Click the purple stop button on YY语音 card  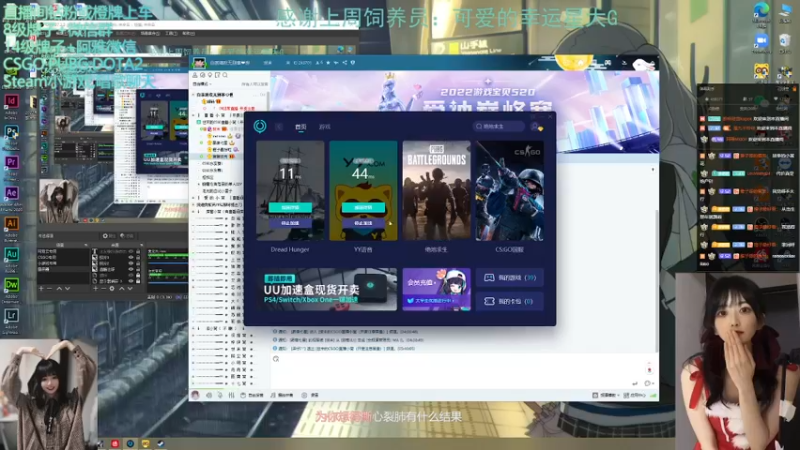point(363,223)
